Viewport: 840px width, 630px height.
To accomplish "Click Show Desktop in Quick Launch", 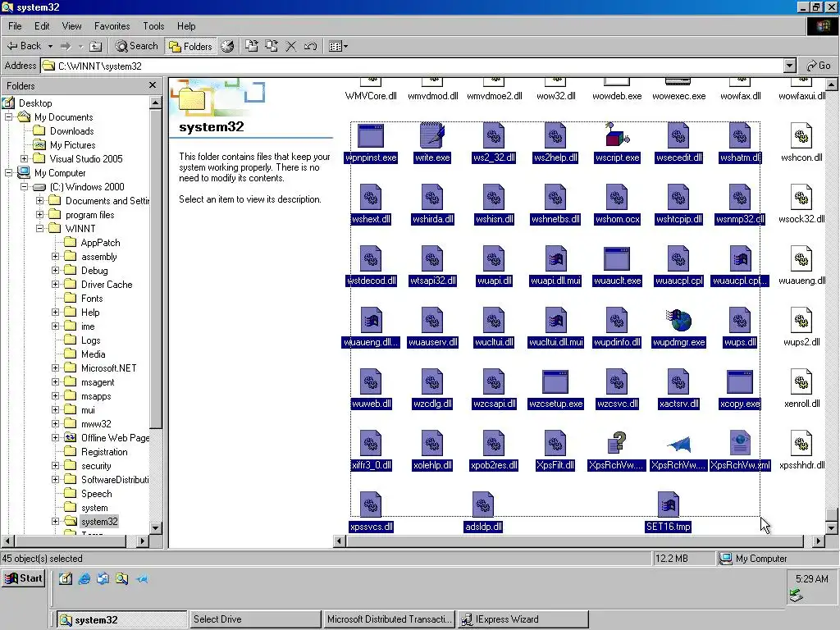I will click(x=66, y=578).
